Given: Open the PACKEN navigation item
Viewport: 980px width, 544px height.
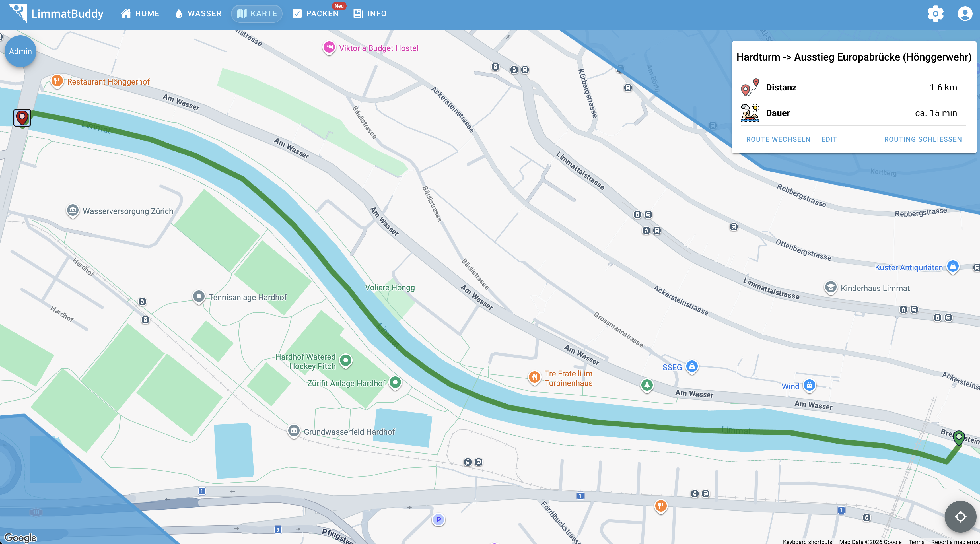Looking at the screenshot, I should click(x=316, y=14).
